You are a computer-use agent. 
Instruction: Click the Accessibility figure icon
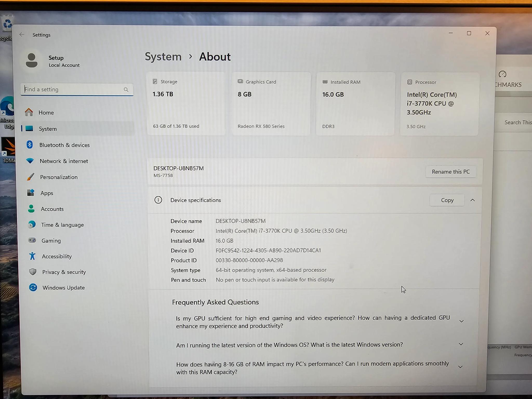(x=32, y=256)
